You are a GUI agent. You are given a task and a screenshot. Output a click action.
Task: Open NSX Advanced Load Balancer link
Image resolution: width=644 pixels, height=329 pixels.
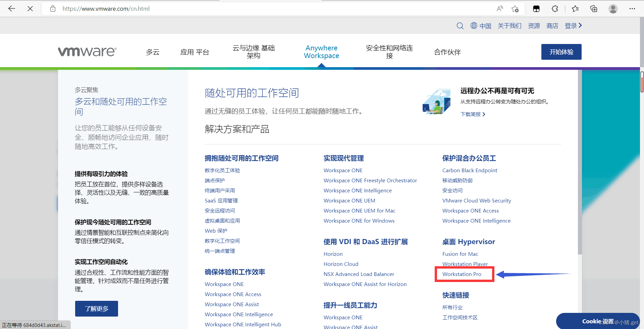click(x=359, y=274)
